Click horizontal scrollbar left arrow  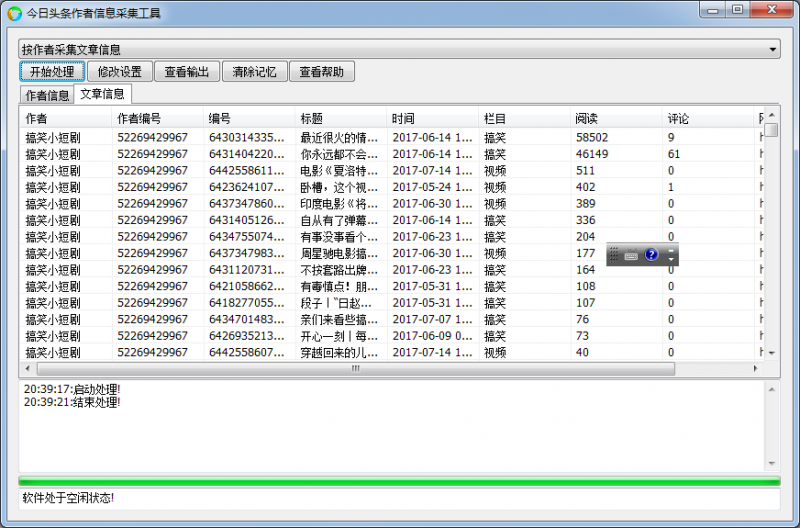[x=28, y=368]
